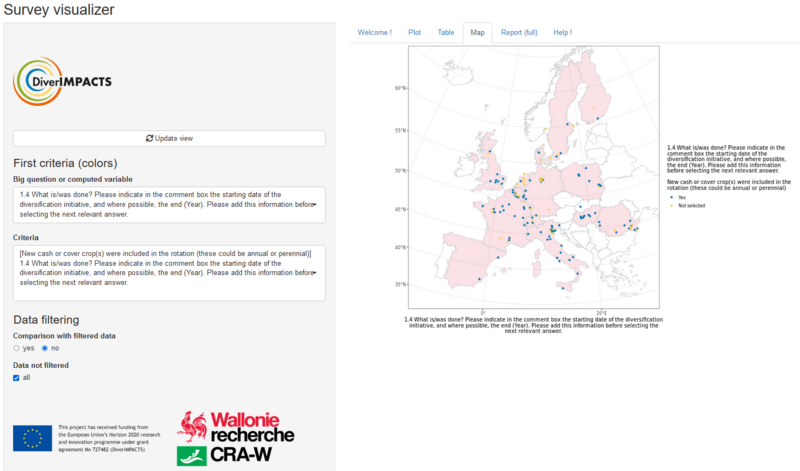Image resolution: width=800 pixels, height=471 pixels.
Task: Click the blue 'Yes' legend dot
Action: (x=671, y=197)
